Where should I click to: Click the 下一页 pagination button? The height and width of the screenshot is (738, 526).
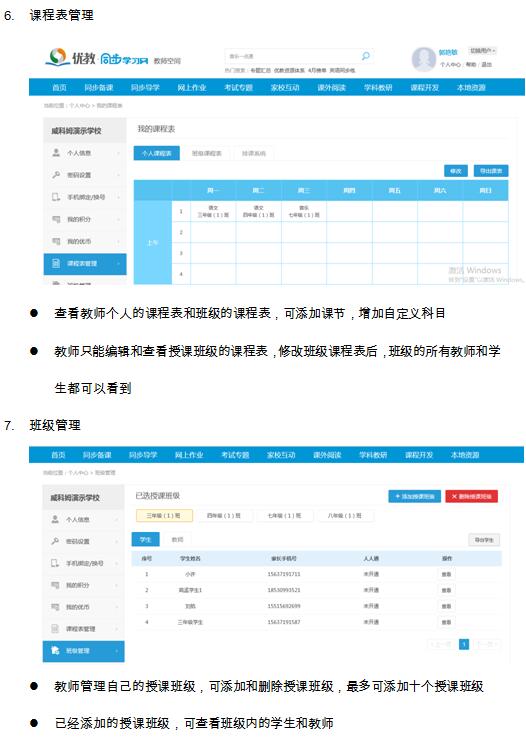(x=486, y=644)
